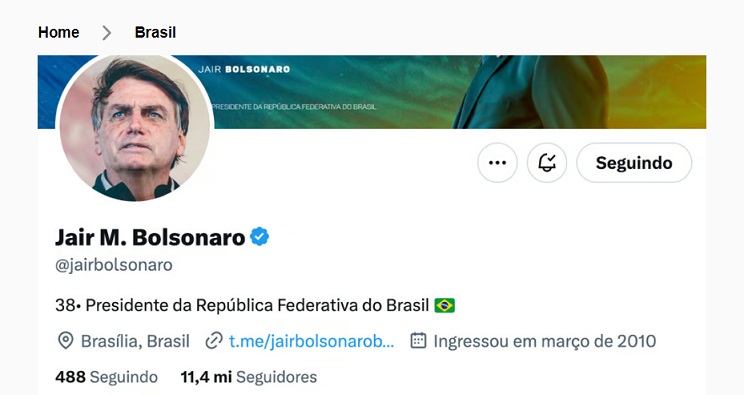This screenshot has width=744, height=395.
Task: Click the blue verified badge icon
Action: (260, 236)
